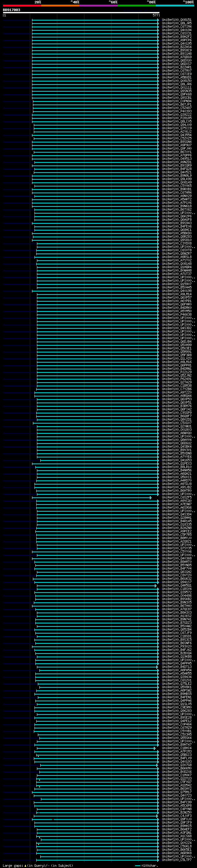This screenshot has width=197, height=868.
Task: Select hit label UniRef100_Q96283
Action: click(x=177, y=711)
